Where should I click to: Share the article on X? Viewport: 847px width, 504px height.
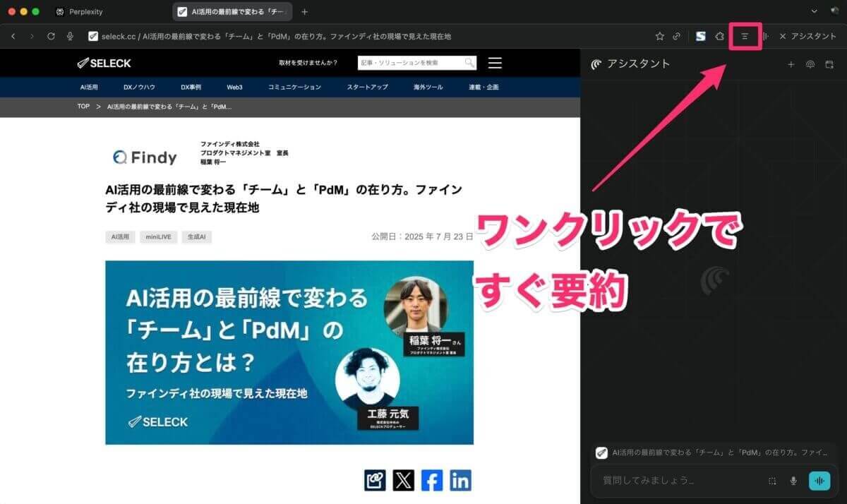click(403, 480)
